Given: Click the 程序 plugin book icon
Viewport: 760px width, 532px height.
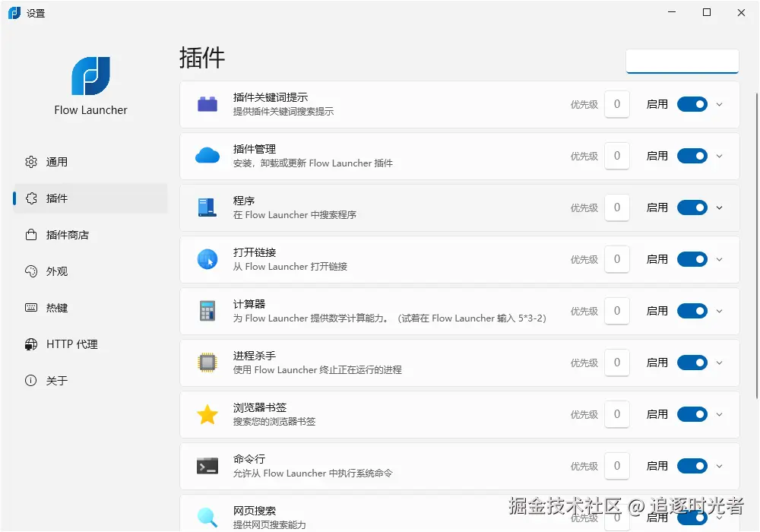Looking at the screenshot, I should click(207, 207).
